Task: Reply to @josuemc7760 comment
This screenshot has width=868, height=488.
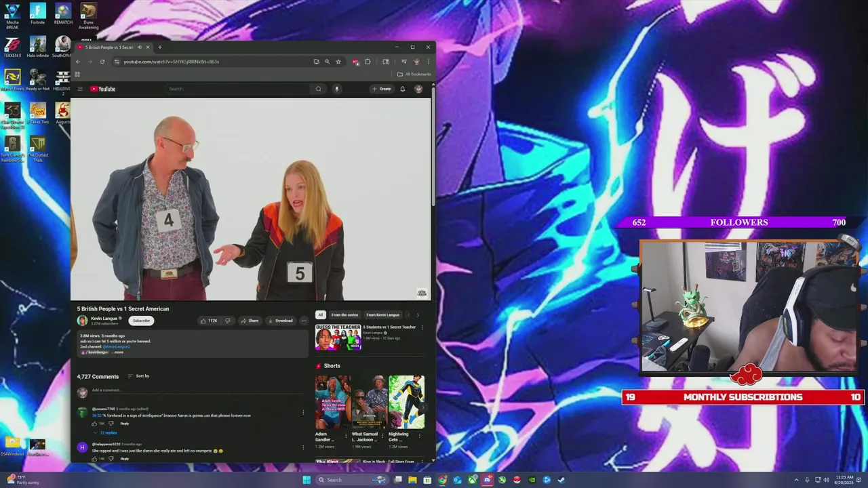Action: tap(125, 424)
